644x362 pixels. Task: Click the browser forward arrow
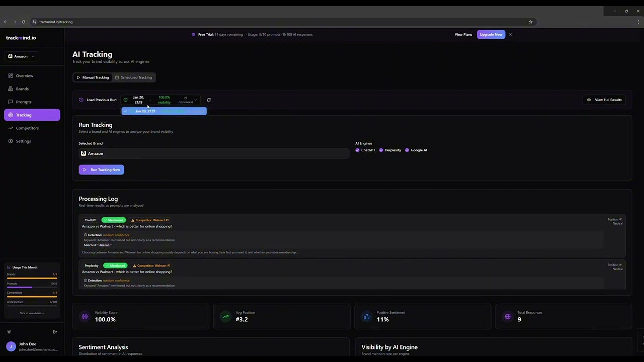15,22
